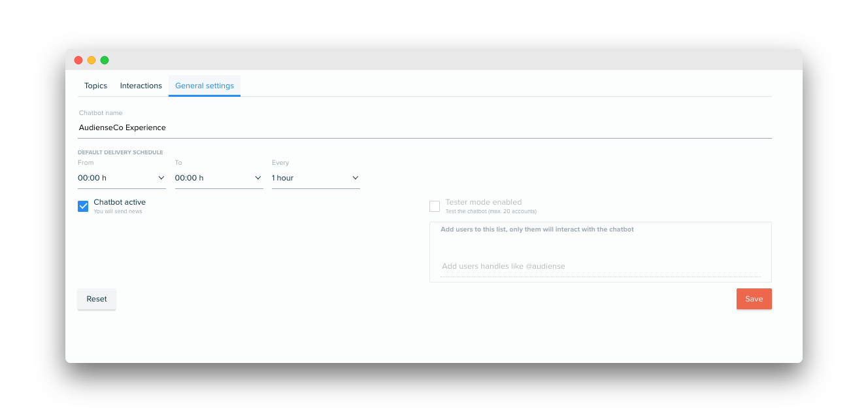Minimize window using yellow button
868x412 pixels.
92,60
